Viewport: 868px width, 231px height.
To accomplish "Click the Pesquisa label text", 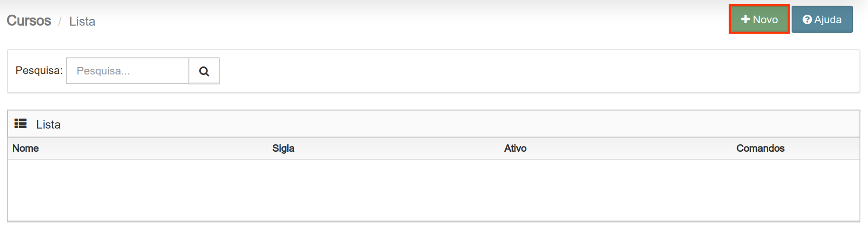I will point(39,71).
